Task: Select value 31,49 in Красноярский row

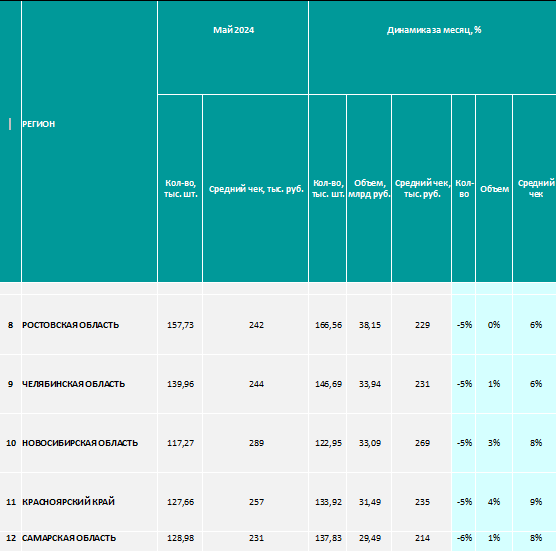Action: tap(369, 502)
